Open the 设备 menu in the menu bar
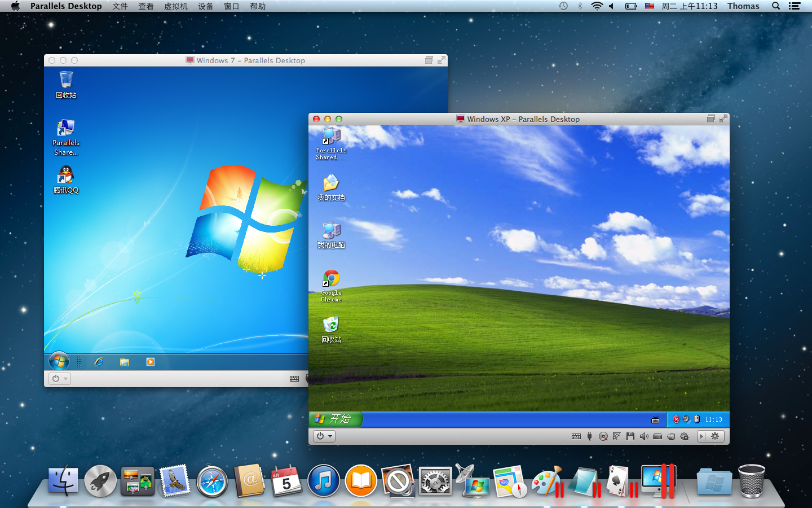 coord(205,6)
